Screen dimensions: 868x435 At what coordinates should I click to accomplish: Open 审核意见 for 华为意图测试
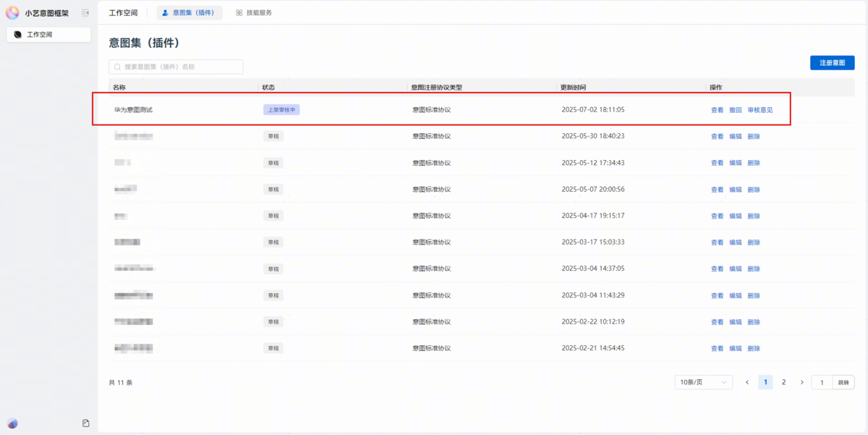[759, 110]
